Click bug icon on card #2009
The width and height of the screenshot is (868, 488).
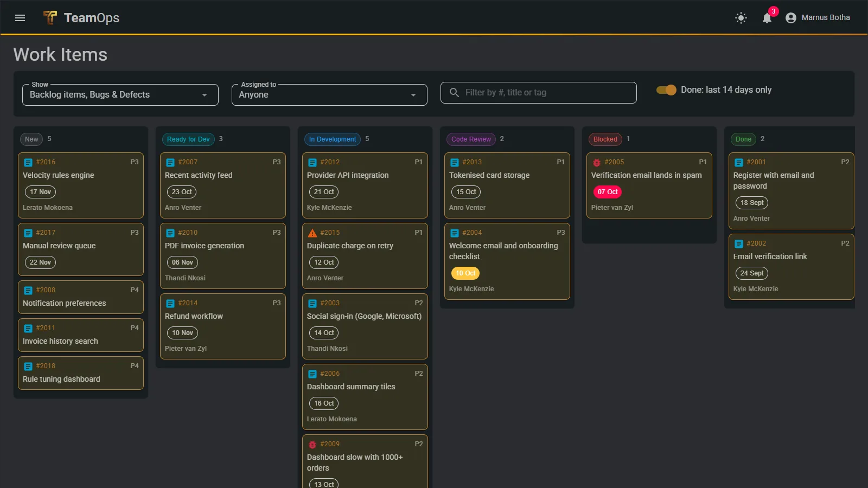pyautogui.click(x=312, y=445)
